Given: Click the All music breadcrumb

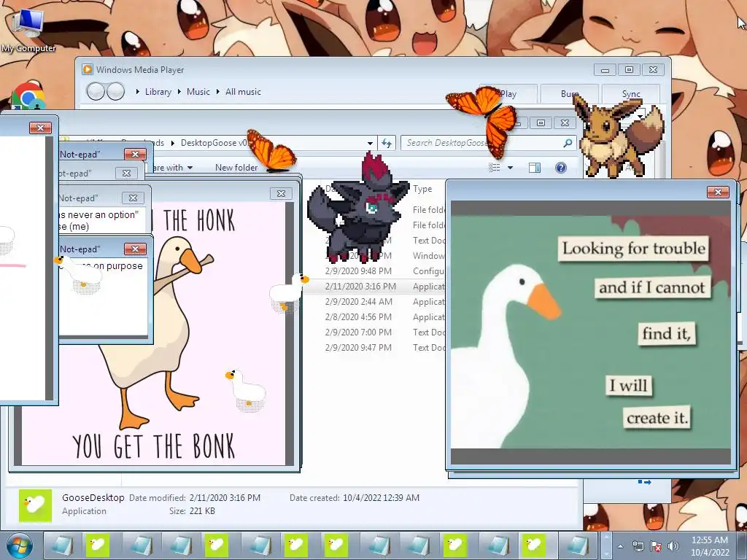Looking at the screenshot, I should (x=243, y=91).
